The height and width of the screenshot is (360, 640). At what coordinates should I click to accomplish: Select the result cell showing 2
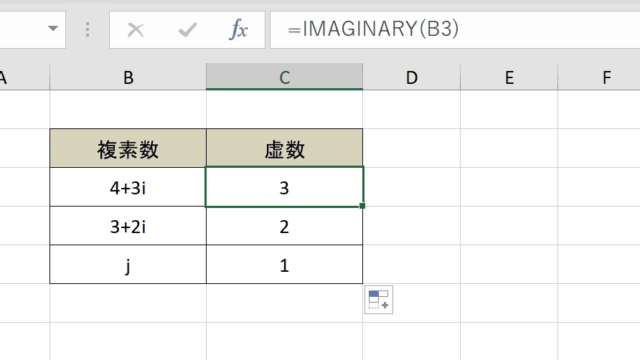pos(284,226)
